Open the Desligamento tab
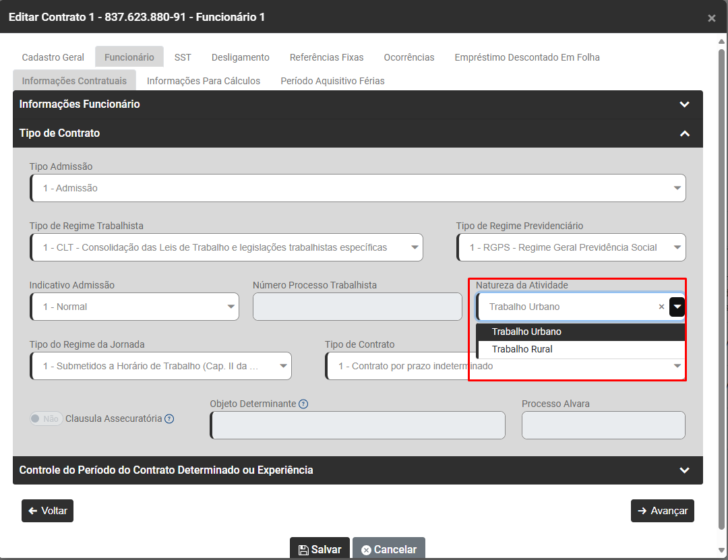The width and height of the screenshot is (728, 560). pyautogui.click(x=240, y=57)
